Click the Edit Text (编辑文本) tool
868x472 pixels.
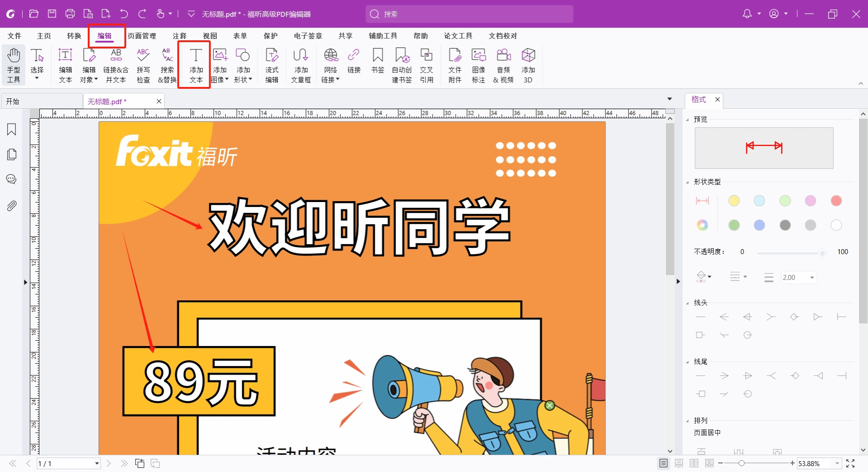[66, 65]
